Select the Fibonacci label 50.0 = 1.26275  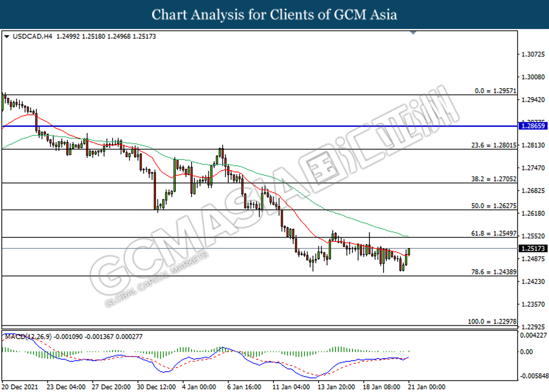click(x=494, y=206)
